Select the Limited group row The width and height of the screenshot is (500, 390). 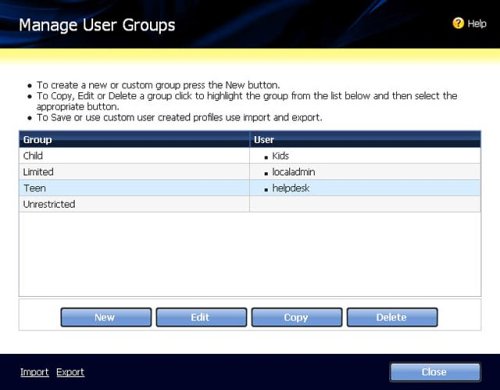click(250, 172)
